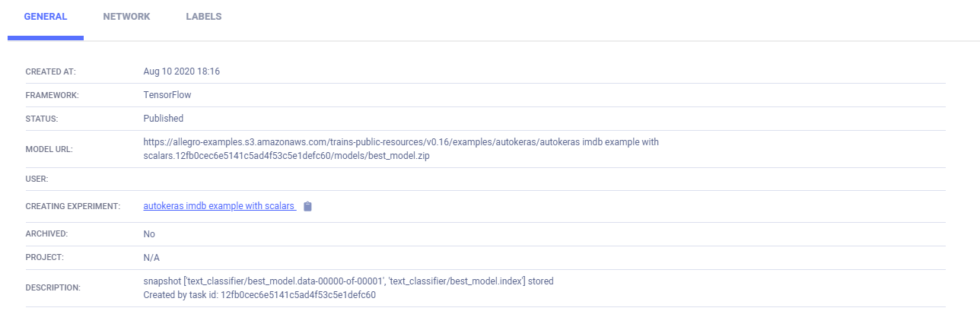This screenshot has height=327, width=980.
Task: Click the creation date Aug 10 2020
Action: tap(181, 71)
